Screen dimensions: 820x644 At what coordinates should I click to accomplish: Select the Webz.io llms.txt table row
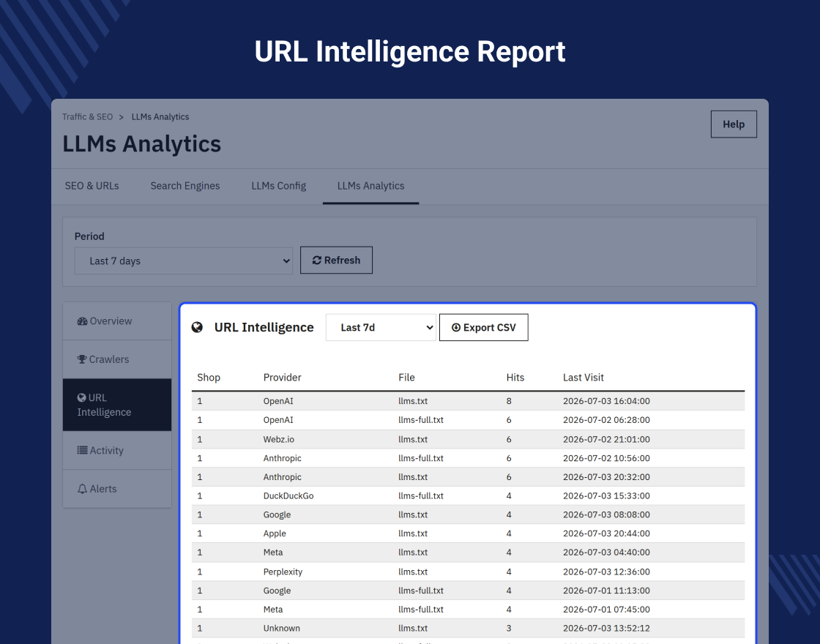(x=468, y=439)
